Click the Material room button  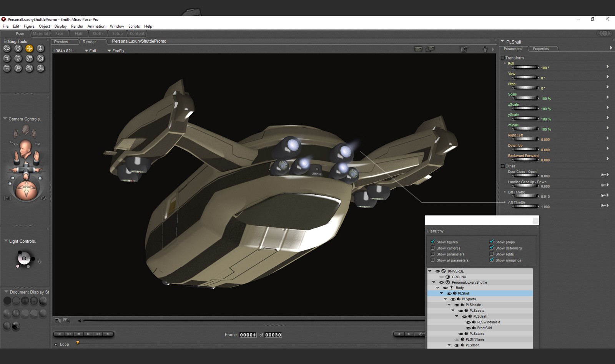(x=40, y=34)
